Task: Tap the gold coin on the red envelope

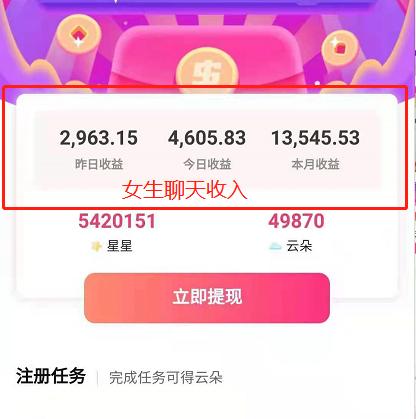Action: tap(207, 72)
